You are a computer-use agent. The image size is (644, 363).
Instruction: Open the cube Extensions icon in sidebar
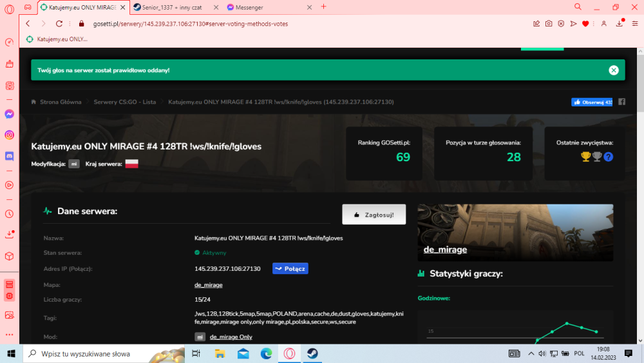[10, 256]
